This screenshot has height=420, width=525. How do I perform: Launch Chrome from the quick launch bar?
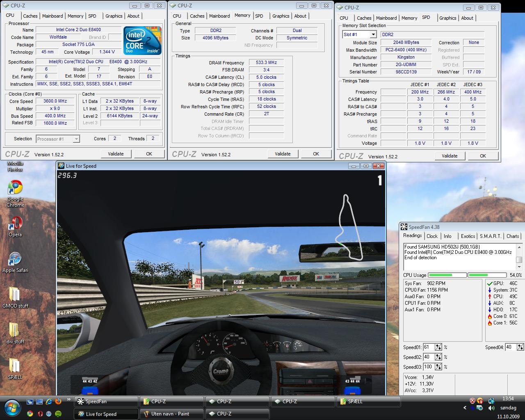30,414
